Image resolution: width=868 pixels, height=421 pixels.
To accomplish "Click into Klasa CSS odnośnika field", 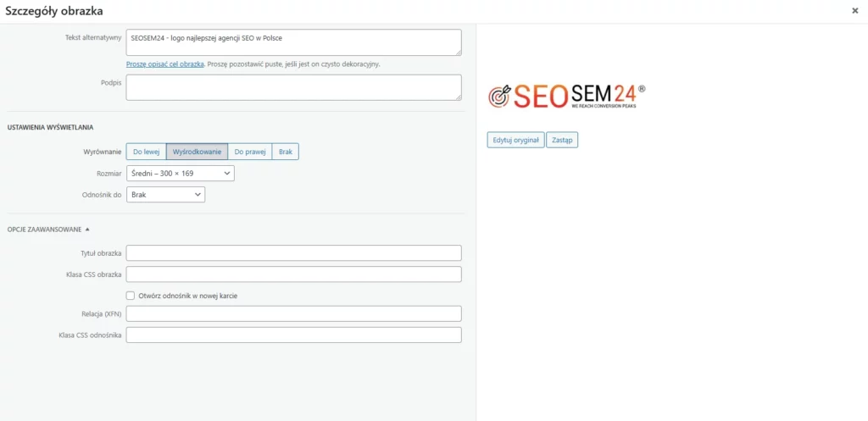I will pyautogui.click(x=294, y=335).
